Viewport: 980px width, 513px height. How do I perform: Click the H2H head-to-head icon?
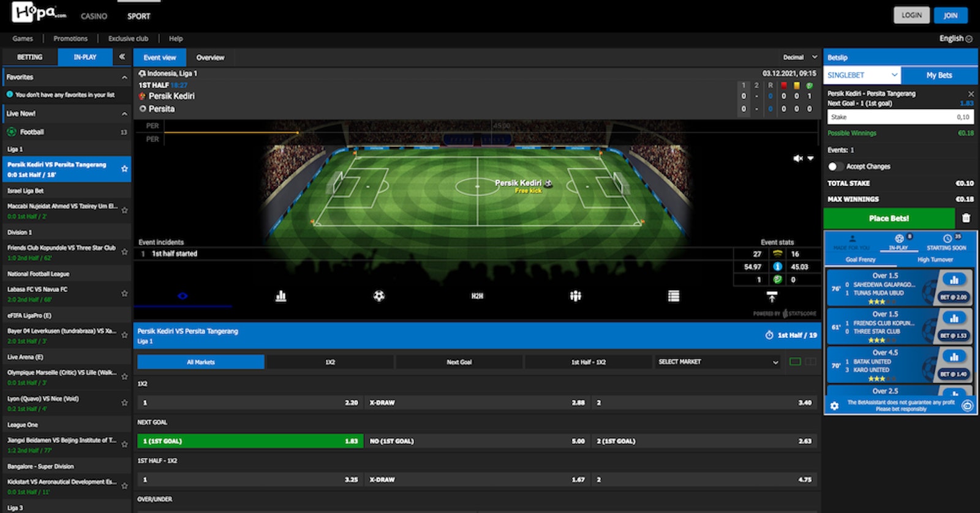tap(477, 296)
